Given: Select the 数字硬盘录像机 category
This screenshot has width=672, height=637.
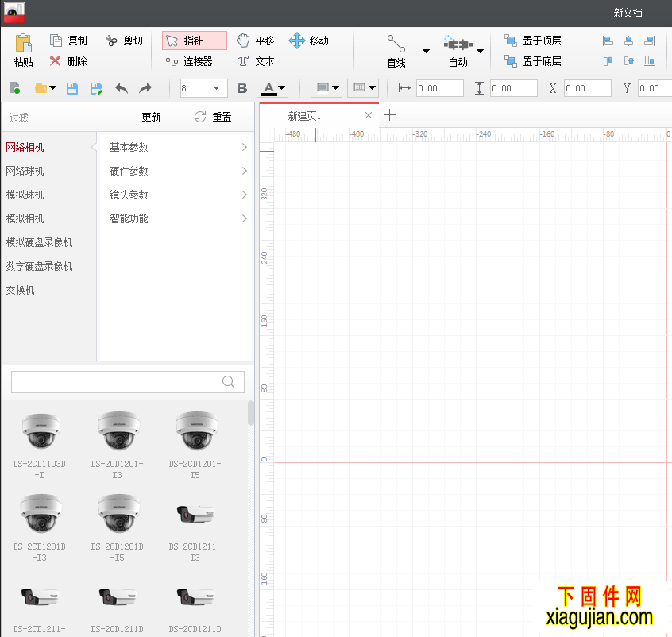Looking at the screenshot, I should [x=40, y=266].
